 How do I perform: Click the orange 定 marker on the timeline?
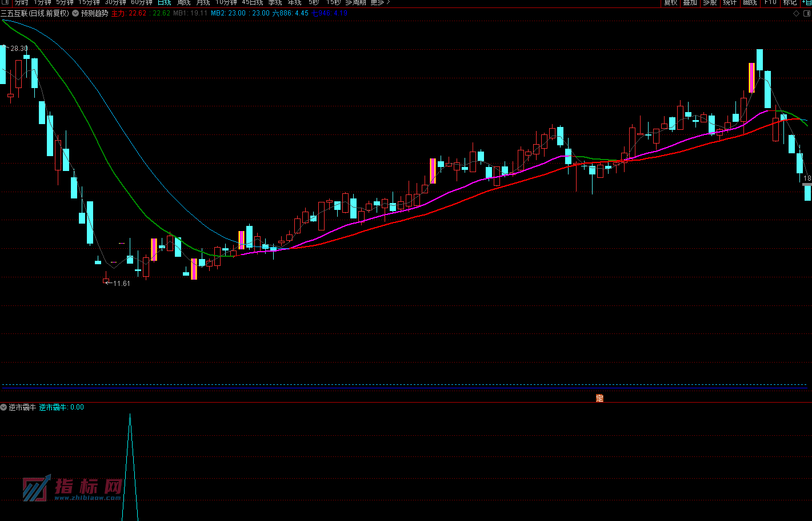pyautogui.click(x=599, y=398)
